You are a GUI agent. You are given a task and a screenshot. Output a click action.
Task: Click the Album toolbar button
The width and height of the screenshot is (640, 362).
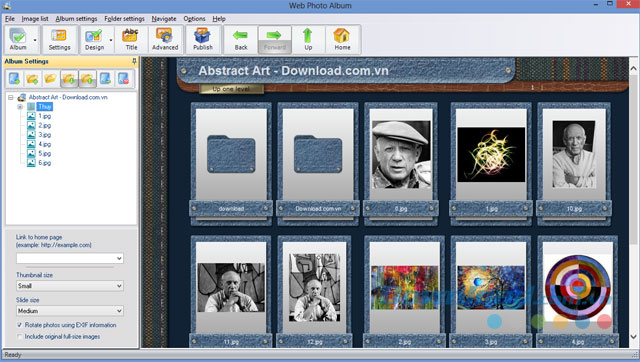18,40
